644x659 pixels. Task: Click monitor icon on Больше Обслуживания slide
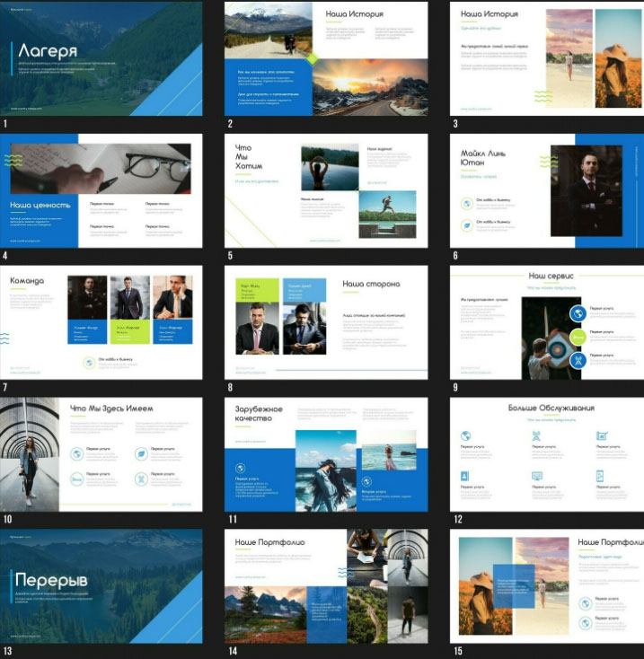(x=536, y=476)
